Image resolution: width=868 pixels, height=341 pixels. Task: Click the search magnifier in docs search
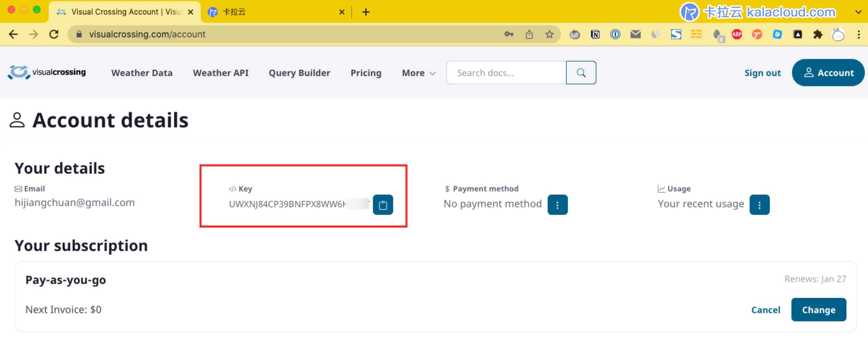pyautogui.click(x=581, y=72)
